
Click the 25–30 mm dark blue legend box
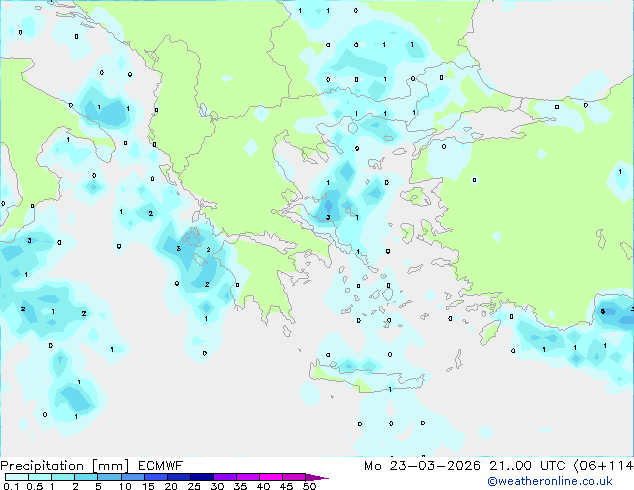[201, 477]
